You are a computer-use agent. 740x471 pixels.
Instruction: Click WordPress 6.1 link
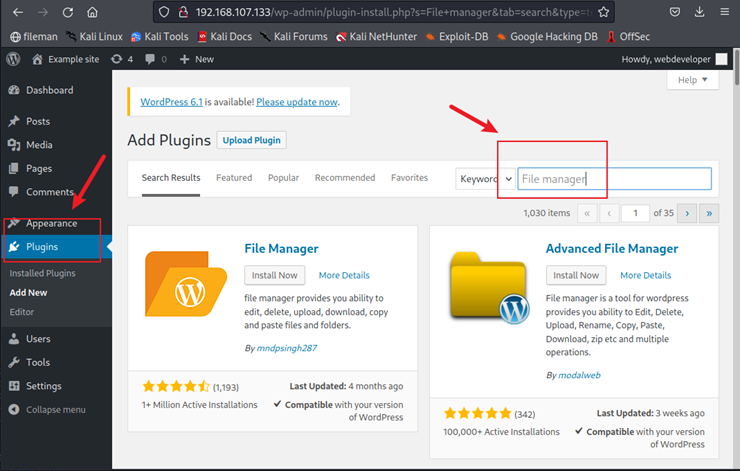[x=171, y=102]
